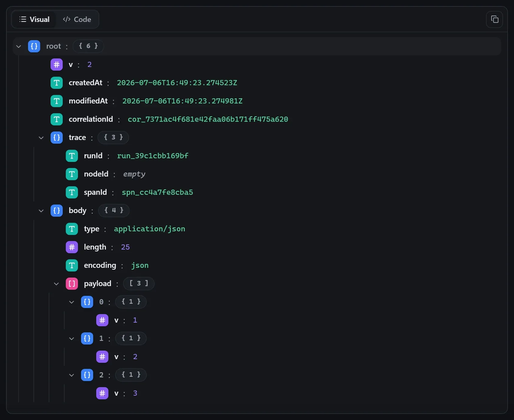Click the payload key label

point(98,284)
